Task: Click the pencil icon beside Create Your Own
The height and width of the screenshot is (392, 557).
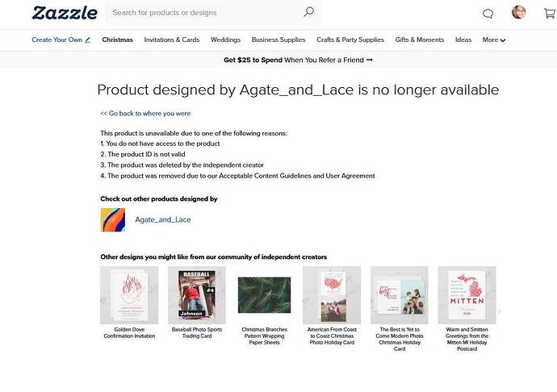Action: tap(87, 40)
